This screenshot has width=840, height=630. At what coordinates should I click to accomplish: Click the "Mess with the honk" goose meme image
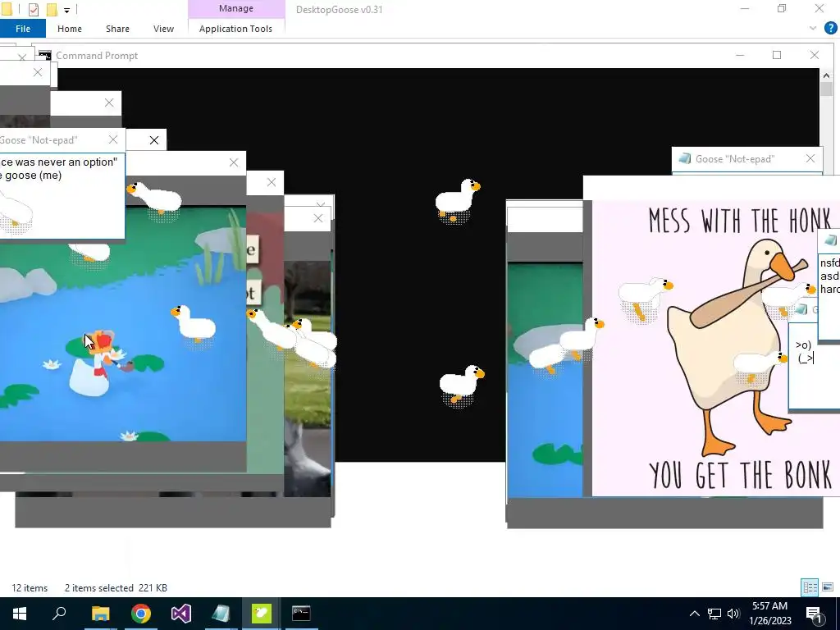click(x=715, y=348)
